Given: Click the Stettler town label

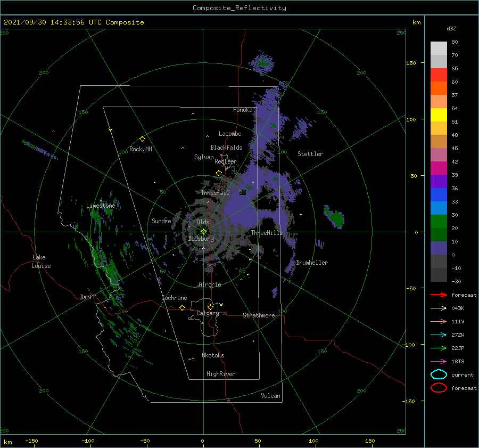Looking at the screenshot, I should tap(310, 154).
